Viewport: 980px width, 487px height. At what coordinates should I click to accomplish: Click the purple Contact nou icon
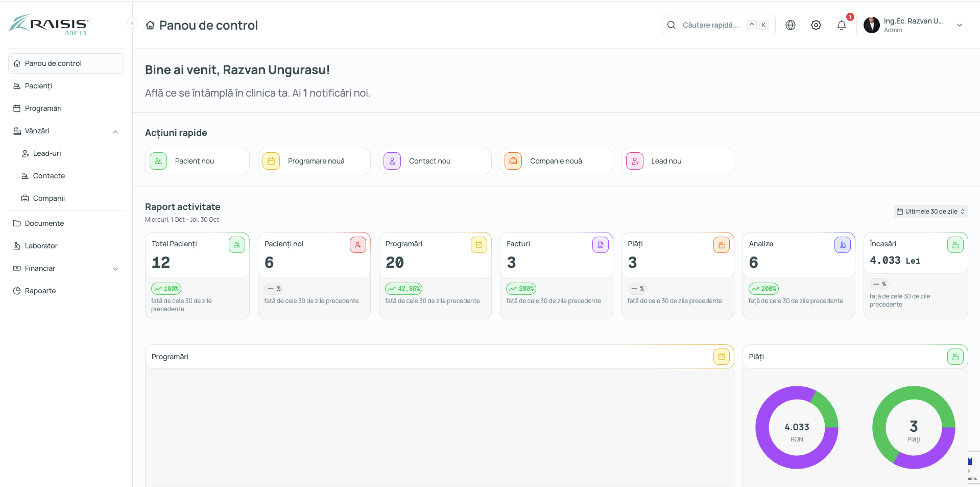tap(392, 160)
